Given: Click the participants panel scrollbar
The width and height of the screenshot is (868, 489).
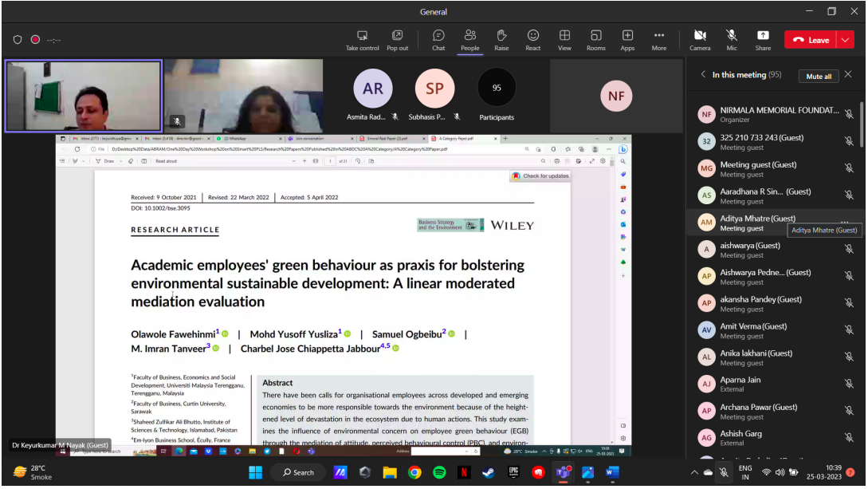Looking at the screenshot, I should (862, 124).
